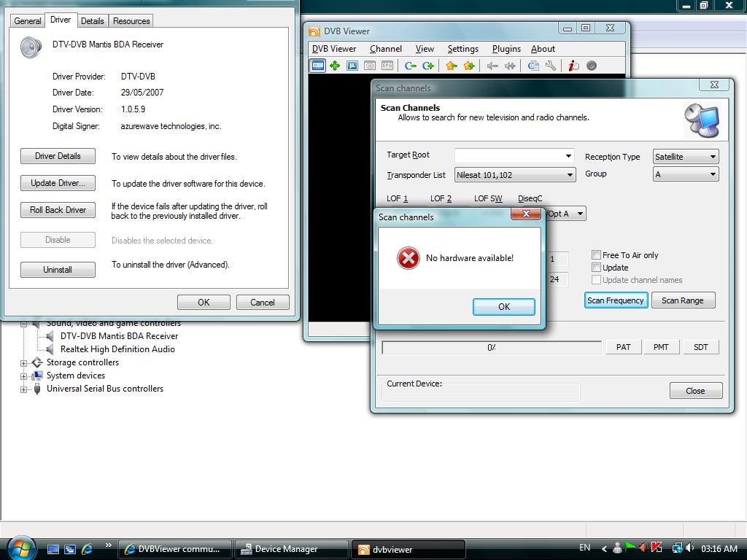Click the network connection tray icon
Viewport: 747px width, 560px height.
coord(677,548)
